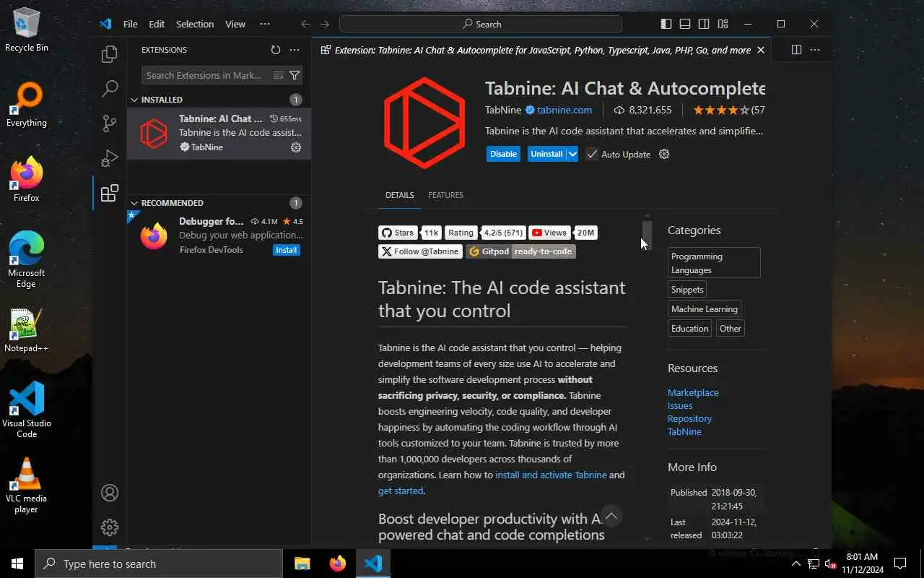
Task: Switch to the Details tab
Action: click(399, 195)
